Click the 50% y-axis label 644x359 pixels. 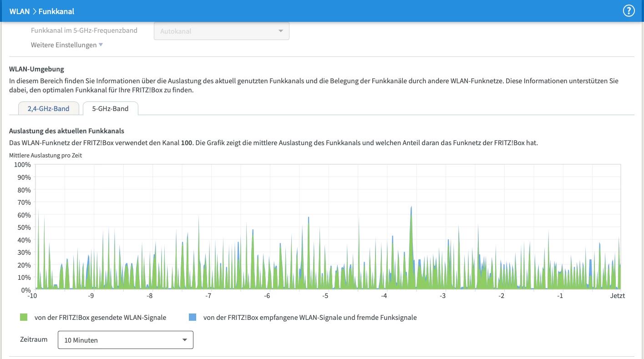(24, 227)
